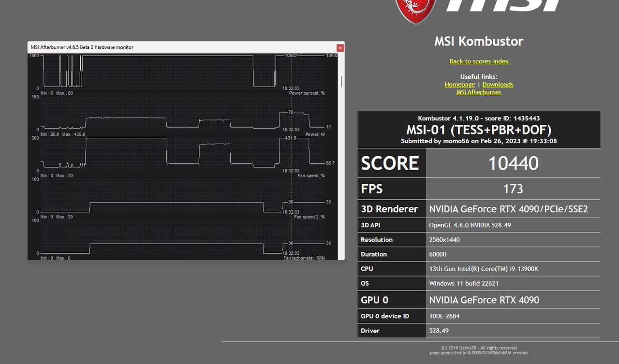Image resolution: width=619 pixels, height=364 pixels.
Task: Visit the MSI Afterburner link
Action: coord(479,92)
